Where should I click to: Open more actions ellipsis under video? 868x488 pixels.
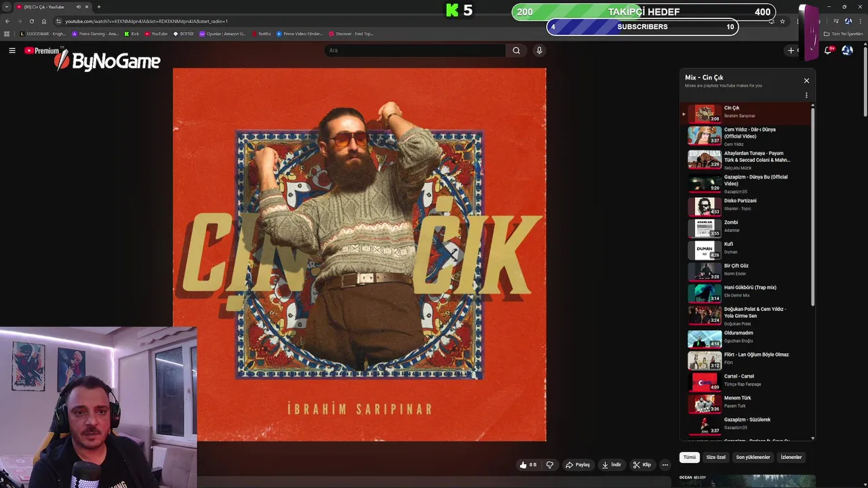(x=665, y=465)
